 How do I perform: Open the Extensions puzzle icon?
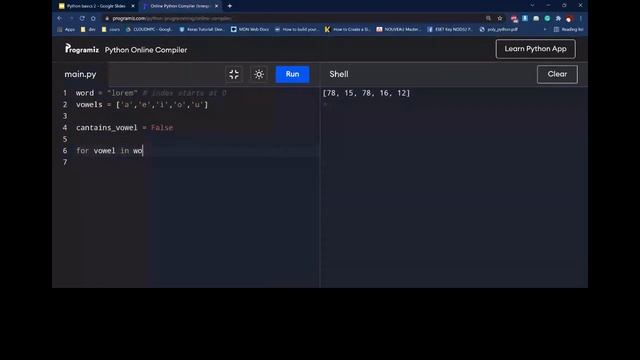click(x=558, y=18)
